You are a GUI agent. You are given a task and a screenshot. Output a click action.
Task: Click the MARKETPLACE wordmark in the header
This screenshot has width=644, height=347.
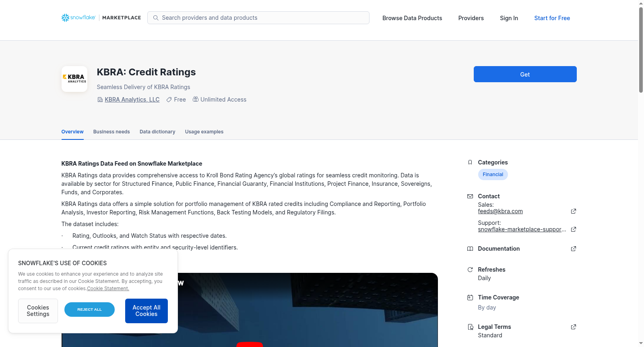coord(122,18)
